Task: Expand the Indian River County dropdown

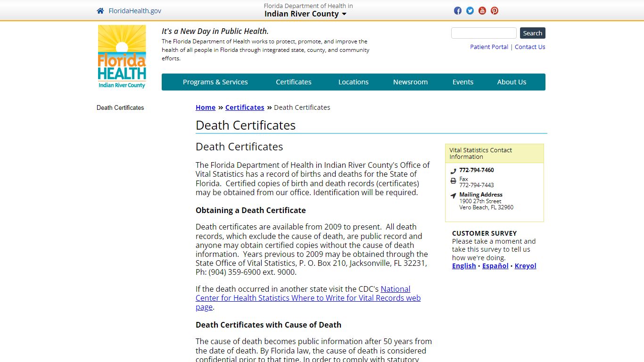Action: (305, 14)
